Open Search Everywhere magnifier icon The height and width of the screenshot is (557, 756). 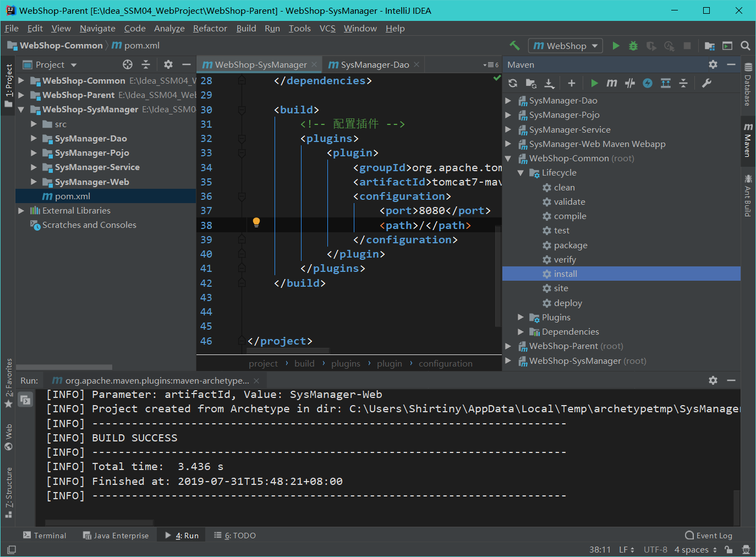pos(746,46)
